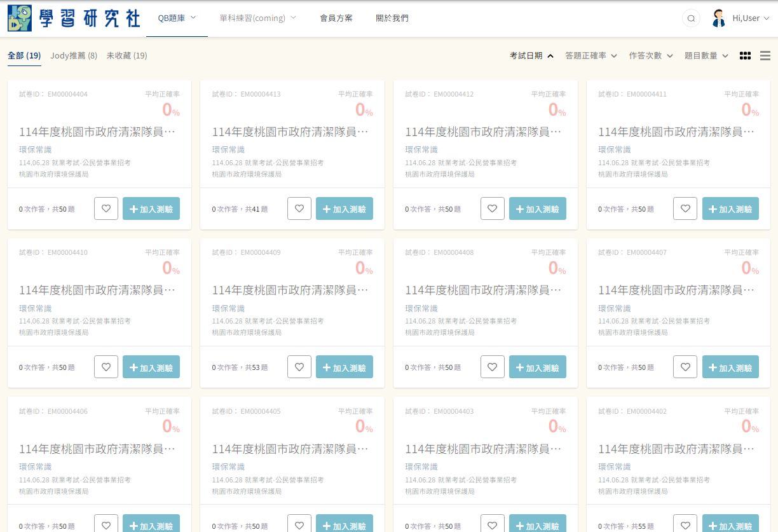Switch to grid view layout icon

click(746, 56)
